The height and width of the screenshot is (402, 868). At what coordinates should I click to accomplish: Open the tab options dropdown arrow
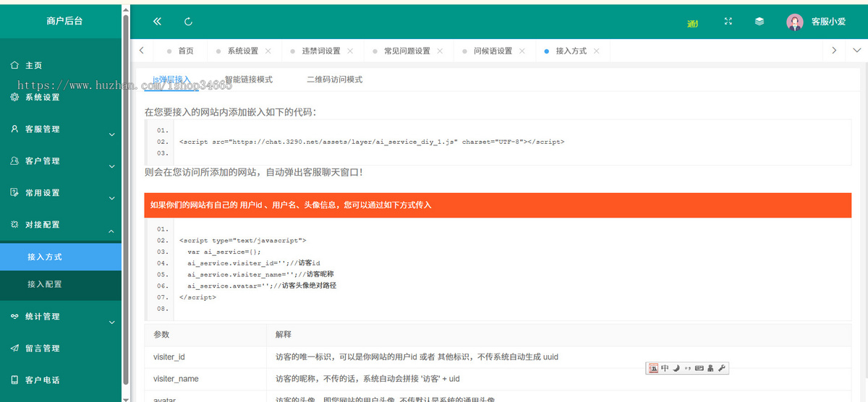857,50
